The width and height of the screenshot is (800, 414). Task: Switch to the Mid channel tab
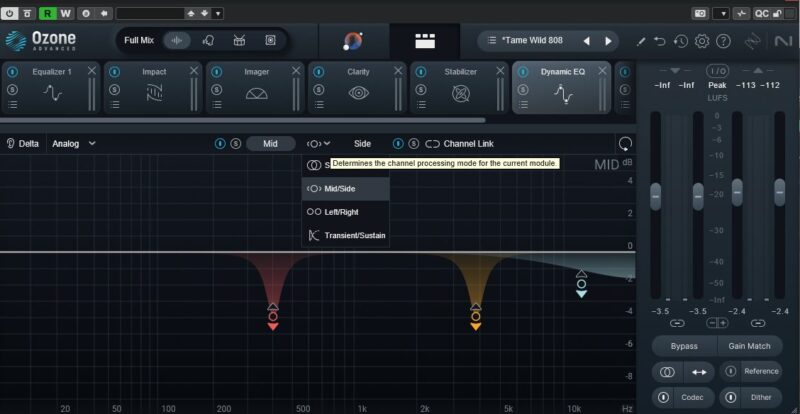270,144
